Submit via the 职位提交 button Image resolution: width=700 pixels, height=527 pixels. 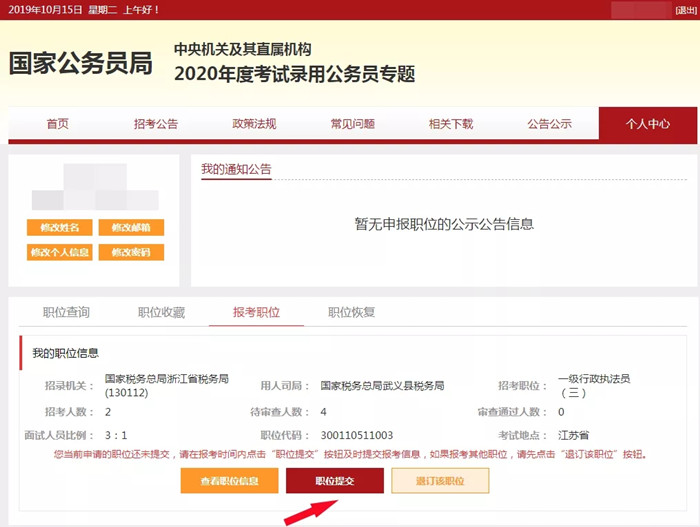click(x=335, y=481)
